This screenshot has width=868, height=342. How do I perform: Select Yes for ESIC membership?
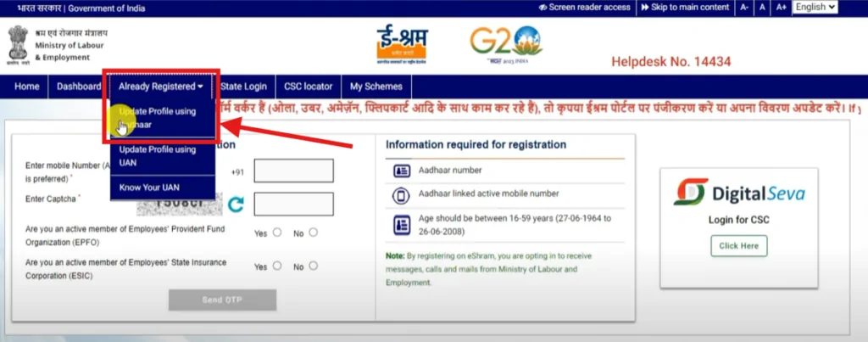[x=277, y=266]
